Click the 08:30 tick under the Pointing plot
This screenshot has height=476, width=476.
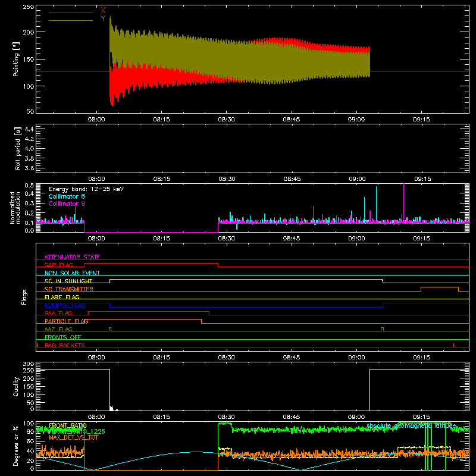tap(227, 120)
